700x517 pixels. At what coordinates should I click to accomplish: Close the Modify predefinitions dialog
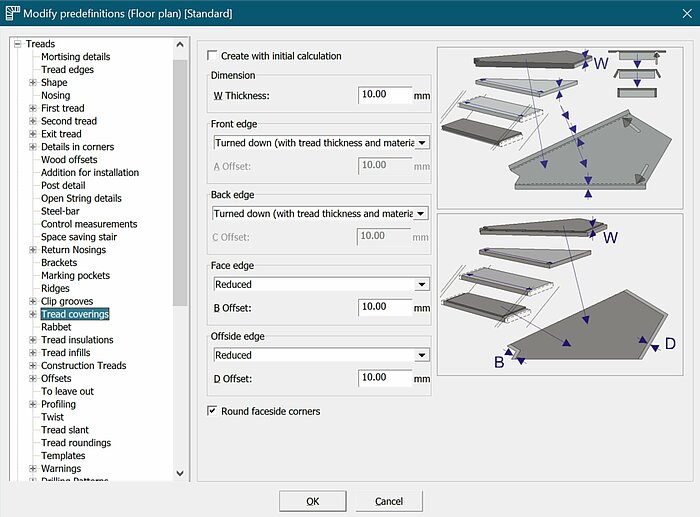point(679,13)
